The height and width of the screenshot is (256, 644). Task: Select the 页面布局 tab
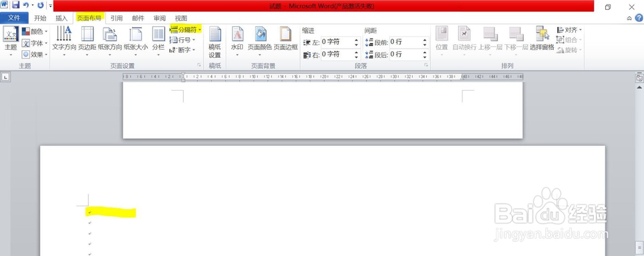pos(89,18)
